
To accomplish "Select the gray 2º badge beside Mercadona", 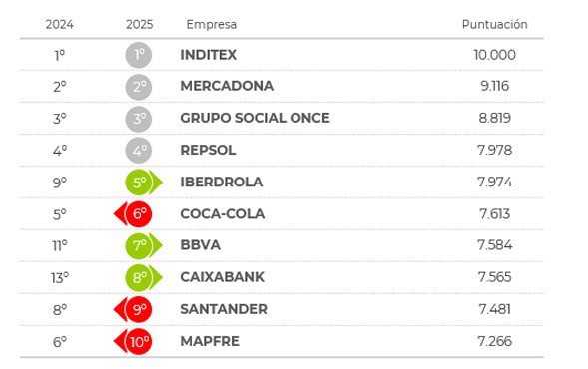I will (139, 87).
